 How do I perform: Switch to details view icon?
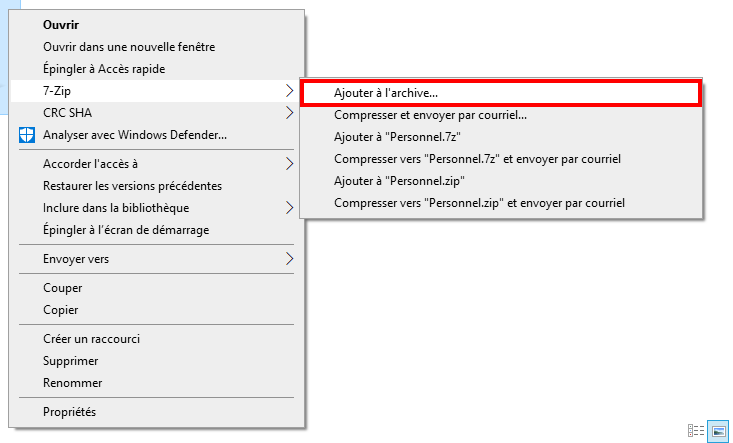(696, 430)
